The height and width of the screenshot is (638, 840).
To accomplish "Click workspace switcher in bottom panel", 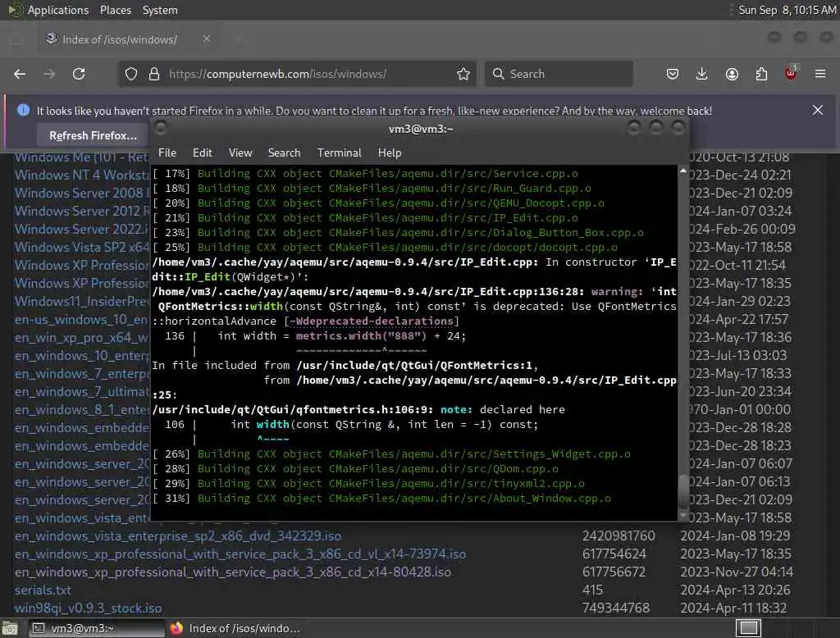I will (x=748, y=628).
